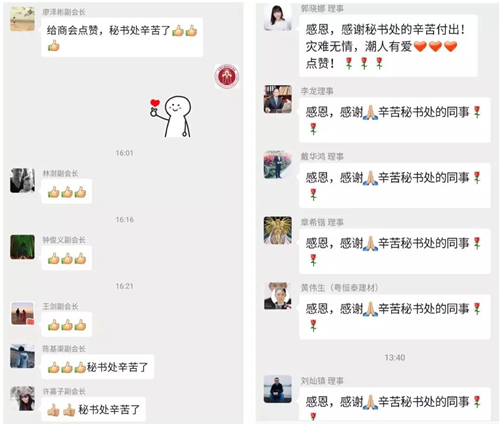This screenshot has height=425, width=500.
Task: Select the 给商会点赞，秘书处辛苦了 message bubble
Action: [x=122, y=37]
